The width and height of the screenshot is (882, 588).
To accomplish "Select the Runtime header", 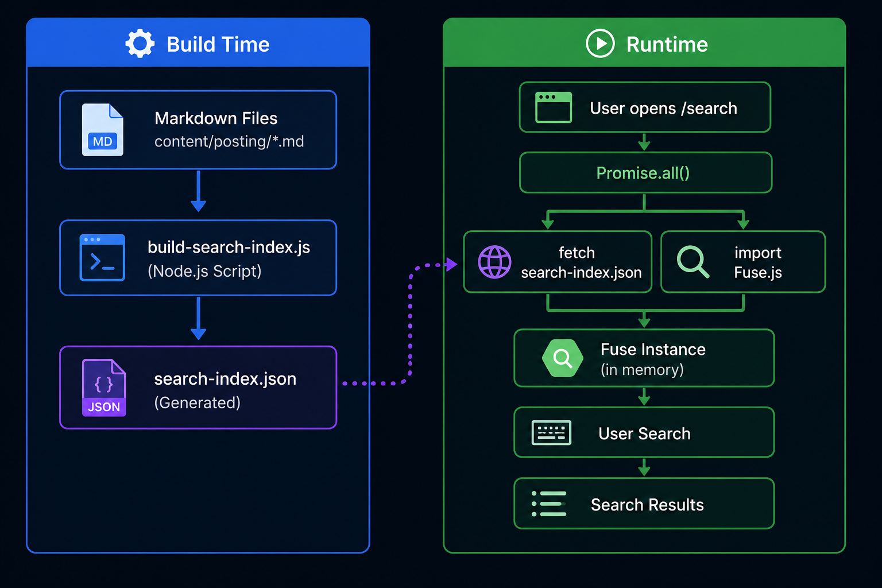I will click(644, 42).
